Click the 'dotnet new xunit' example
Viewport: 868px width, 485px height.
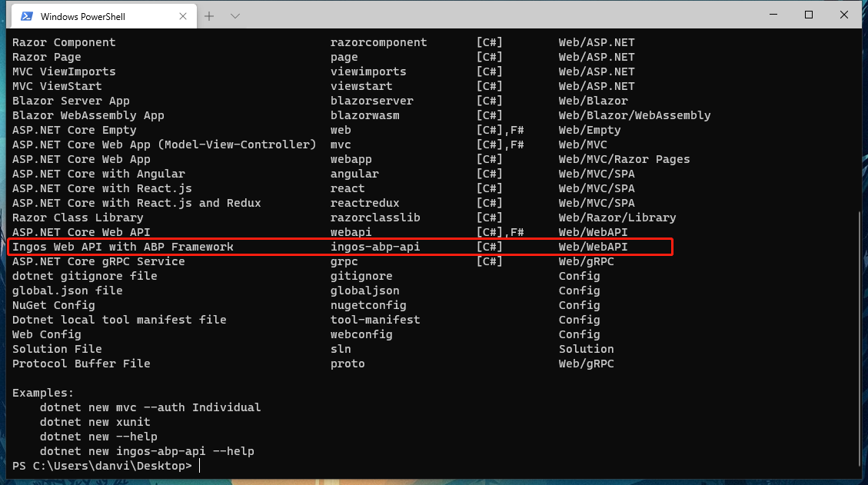(95, 422)
